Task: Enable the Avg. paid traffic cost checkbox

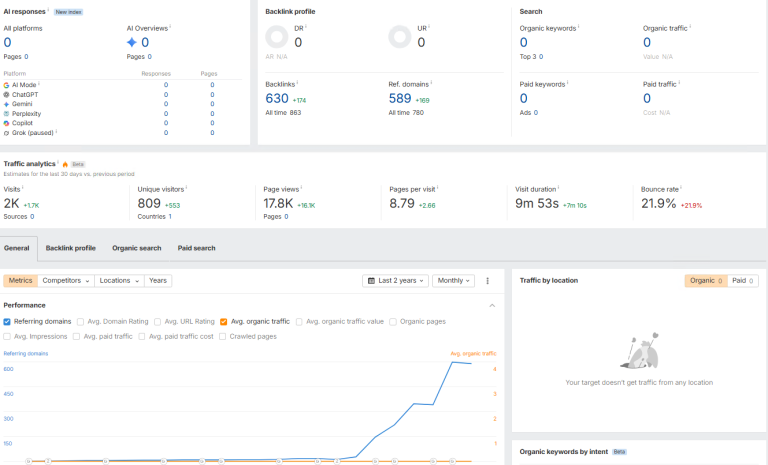Action: click(142, 337)
